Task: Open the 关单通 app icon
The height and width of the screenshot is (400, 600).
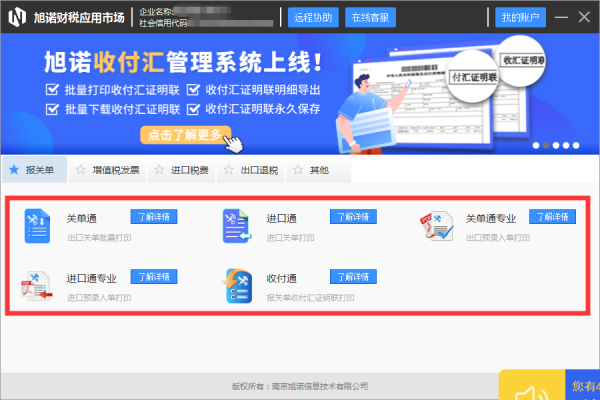Action: [x=37, y=226]
